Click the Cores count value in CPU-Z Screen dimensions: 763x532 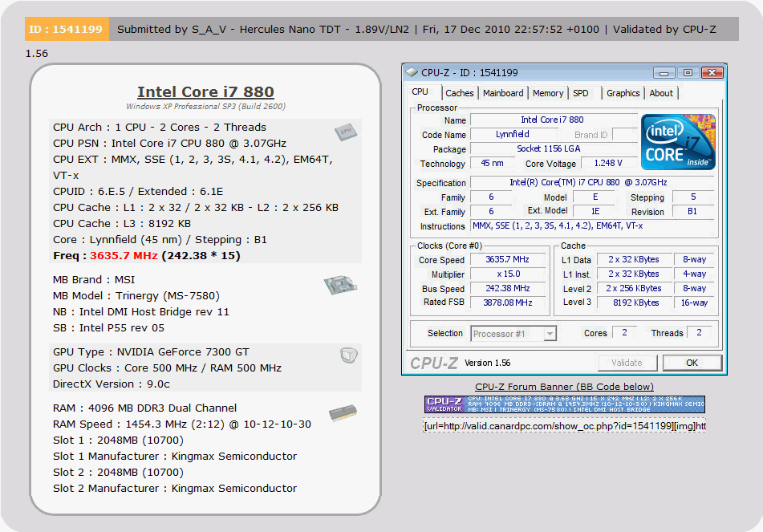point(624,332)
